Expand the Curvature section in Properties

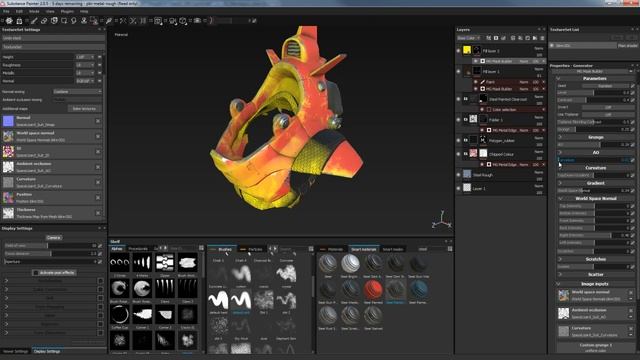click(560, 168)
